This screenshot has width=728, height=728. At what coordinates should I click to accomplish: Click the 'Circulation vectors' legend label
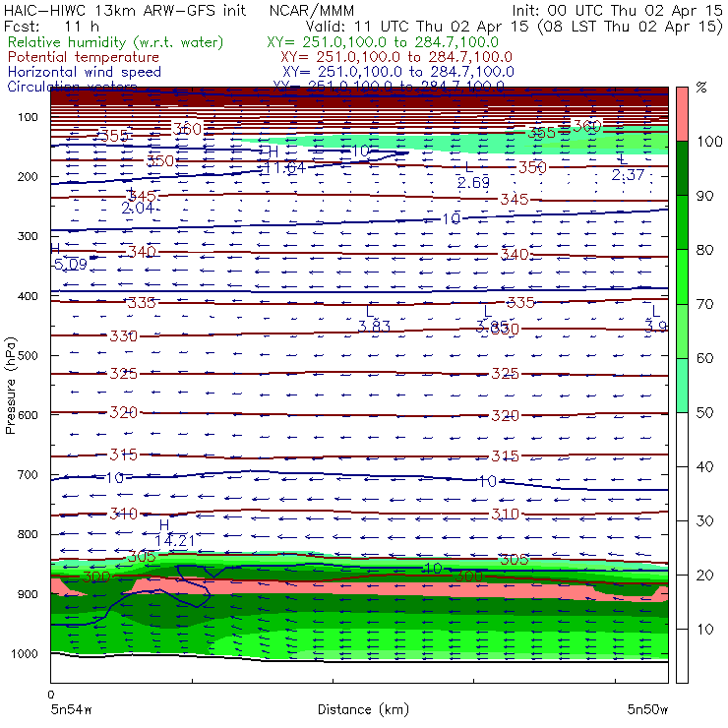point(72,86)
